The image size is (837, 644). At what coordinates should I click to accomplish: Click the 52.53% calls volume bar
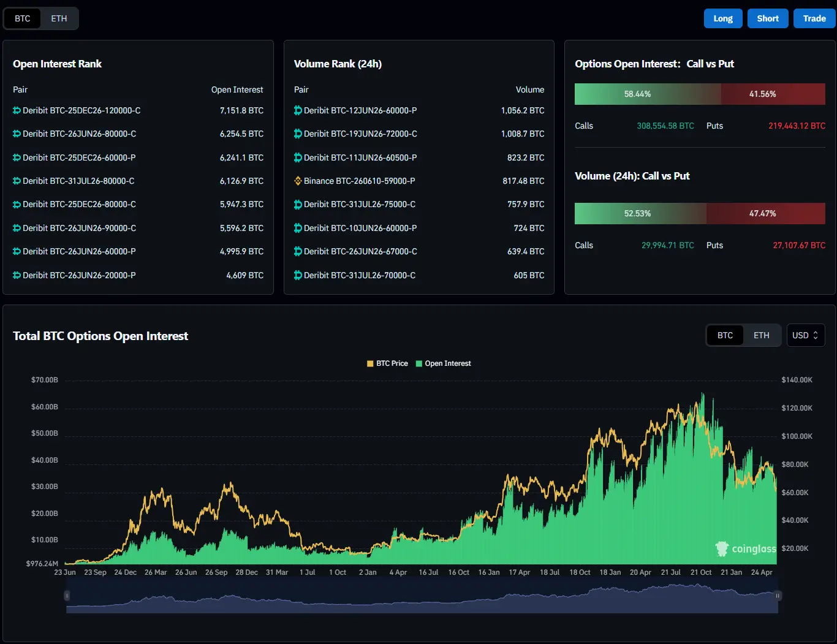(640, 214)
